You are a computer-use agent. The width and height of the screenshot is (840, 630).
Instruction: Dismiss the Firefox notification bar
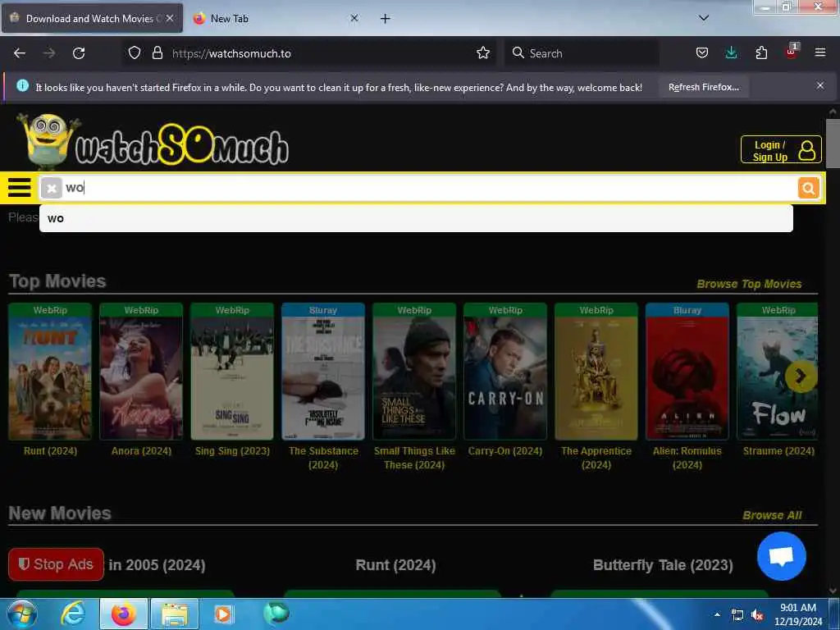click(819, 85)
